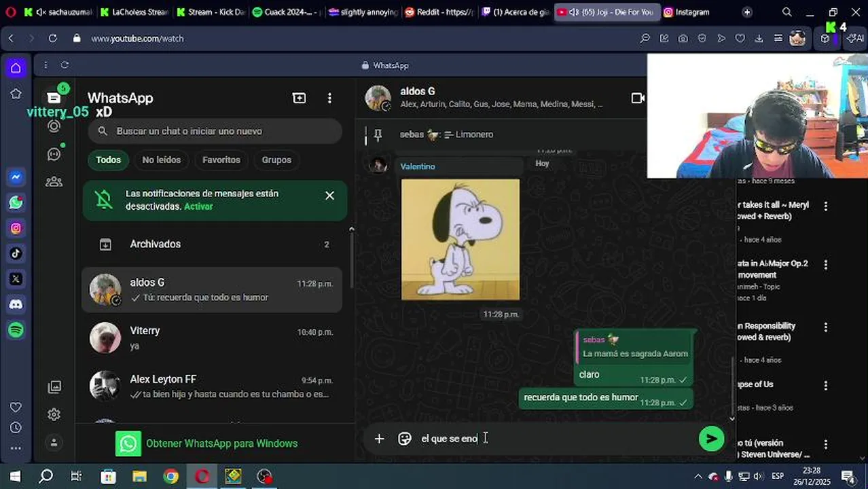Open options for 'Responsibility' video
Viewport: 868px width, 489px height.
coord(826,327)
